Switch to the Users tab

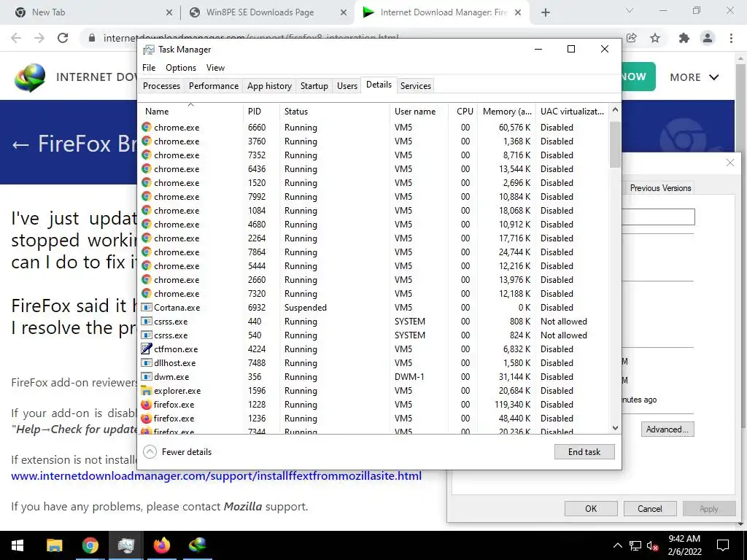347,86
